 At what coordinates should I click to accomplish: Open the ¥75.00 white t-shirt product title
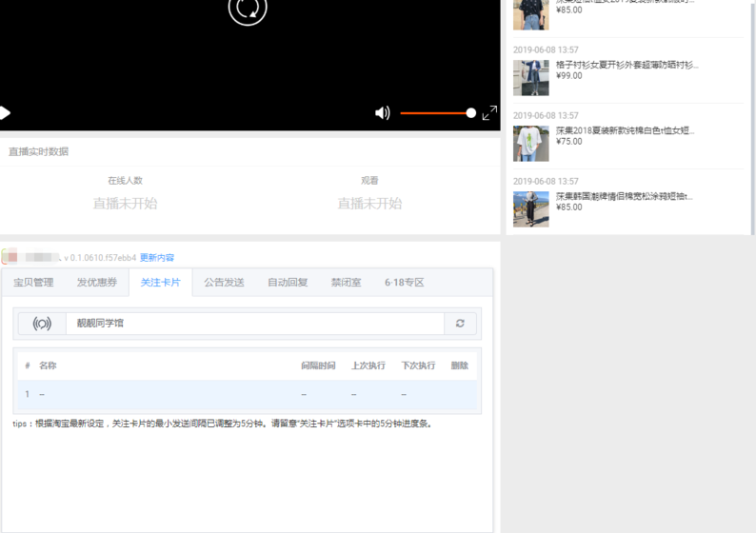tap(625, 130)
